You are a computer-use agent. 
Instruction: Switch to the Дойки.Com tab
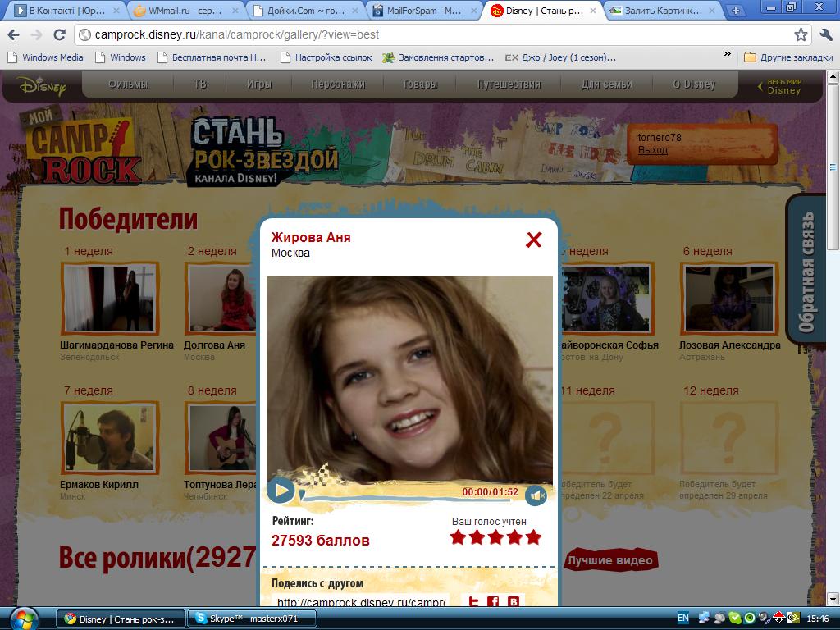click(x=305, y=11)
